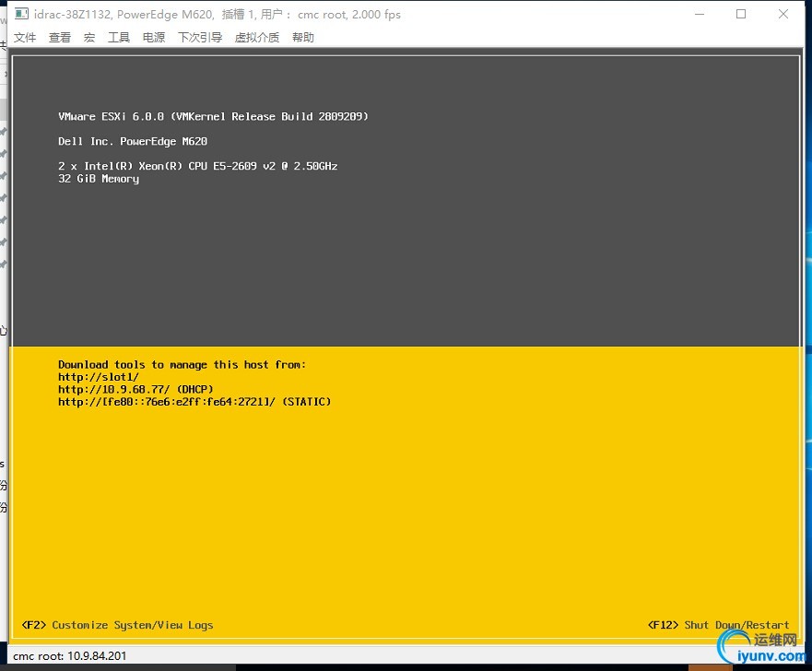Open the 工具 (Tools) menu
Image resolution: width=812 pixels, height=671 pixels.
[x=119, y=37]
